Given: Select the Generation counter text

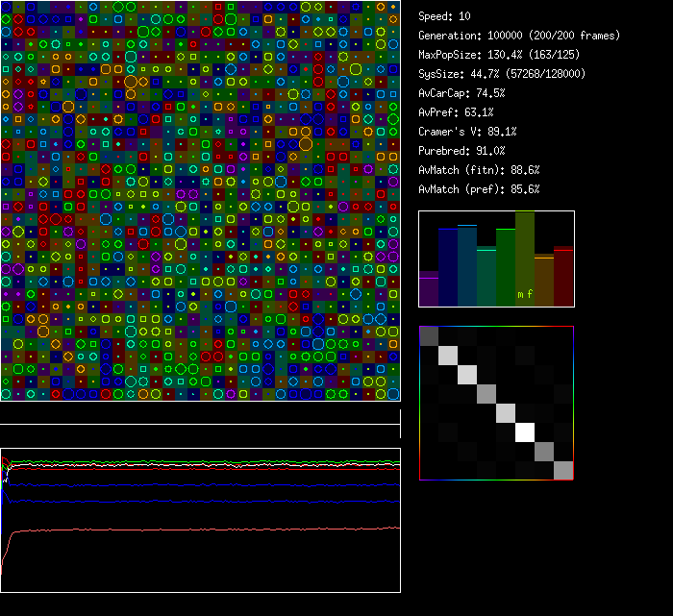Looking at the screenshot, I should (x=519, y=36).
